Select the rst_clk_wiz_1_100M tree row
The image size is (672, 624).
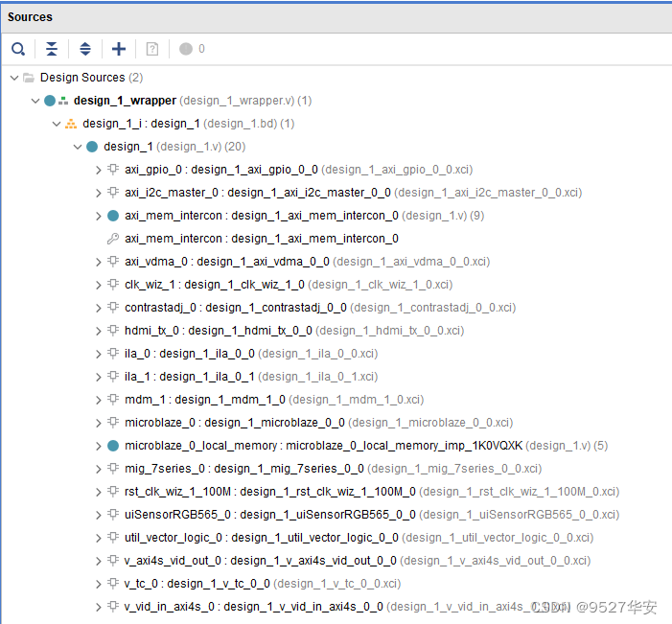pyautogui.click(x=372, y=492)
